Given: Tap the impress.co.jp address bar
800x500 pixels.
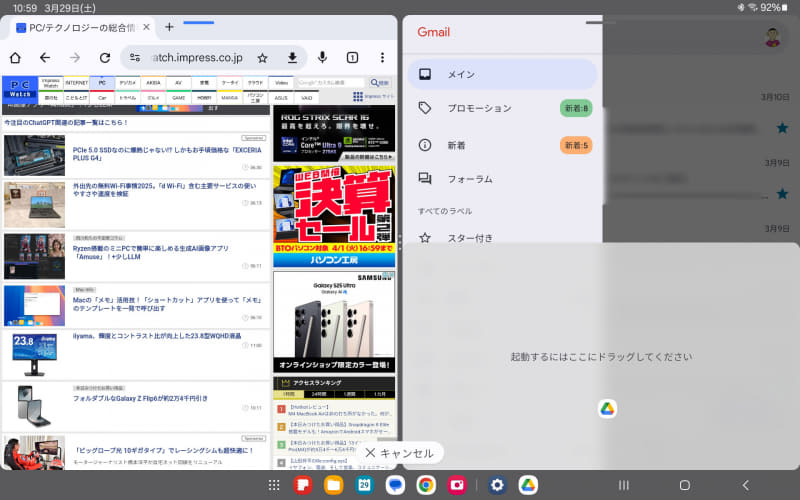Looking at the screenshot, I should coord(197,58).
